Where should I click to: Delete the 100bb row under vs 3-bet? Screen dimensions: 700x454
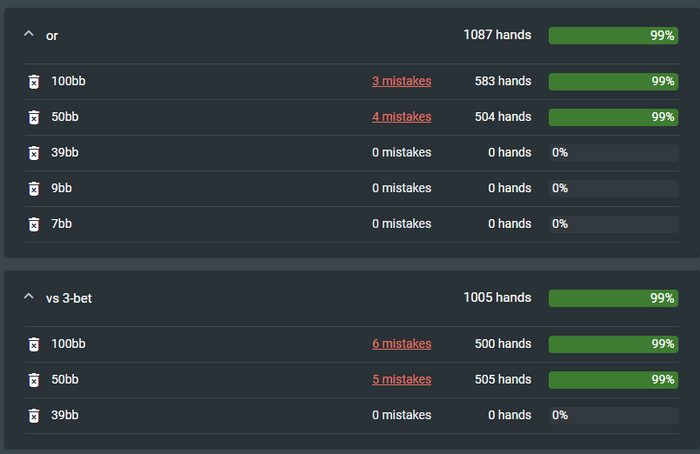(33, 344)
